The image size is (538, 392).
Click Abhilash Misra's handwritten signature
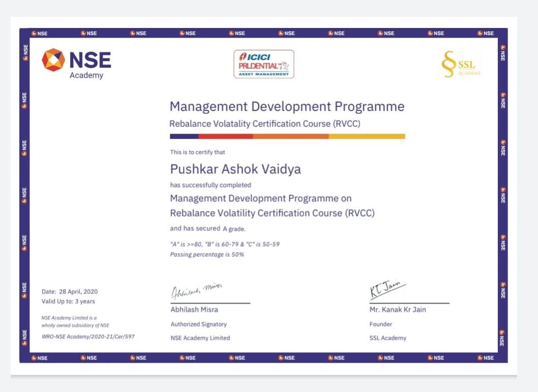click(x=198, y=291)
